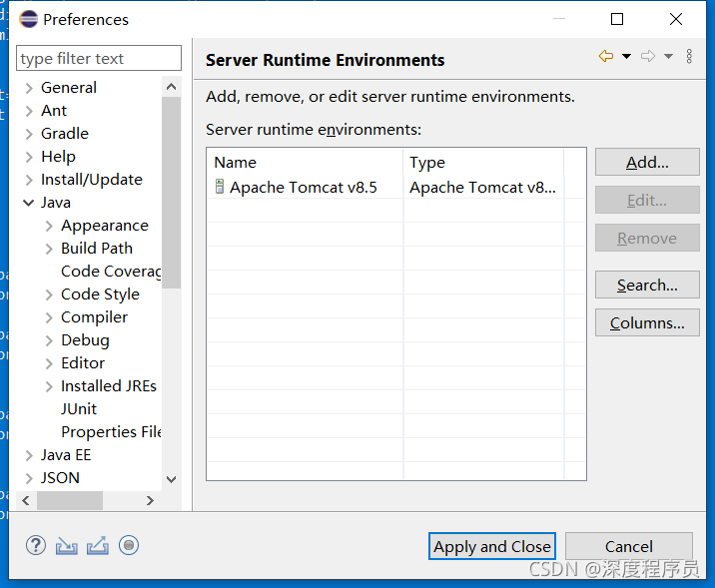Click the tree vertical scrollbar thumb
The height and width of the screenshot is (588, 715).
[x=172, y=193]
